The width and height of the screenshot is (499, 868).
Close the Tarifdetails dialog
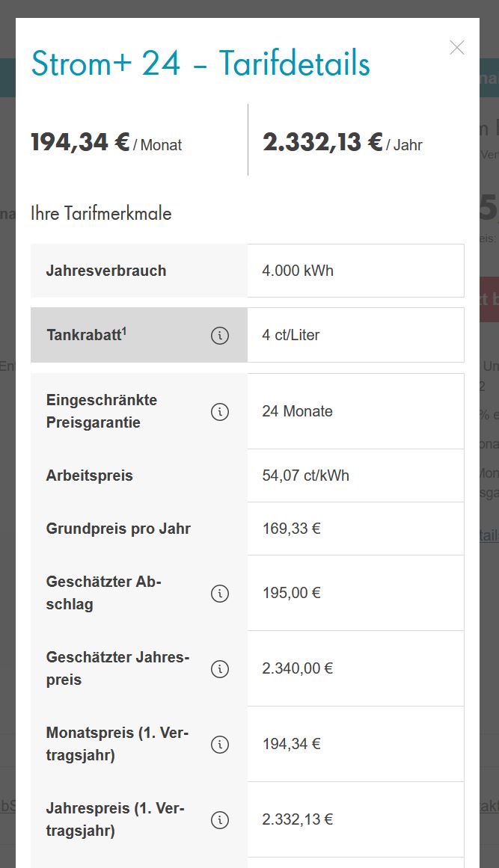pyautogui.click(x=457, y=47)
